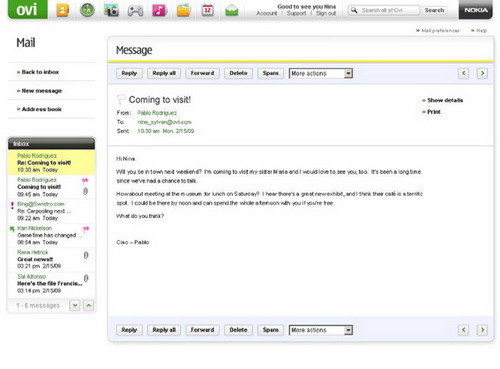Click the Print link

[x=431, y=112]
